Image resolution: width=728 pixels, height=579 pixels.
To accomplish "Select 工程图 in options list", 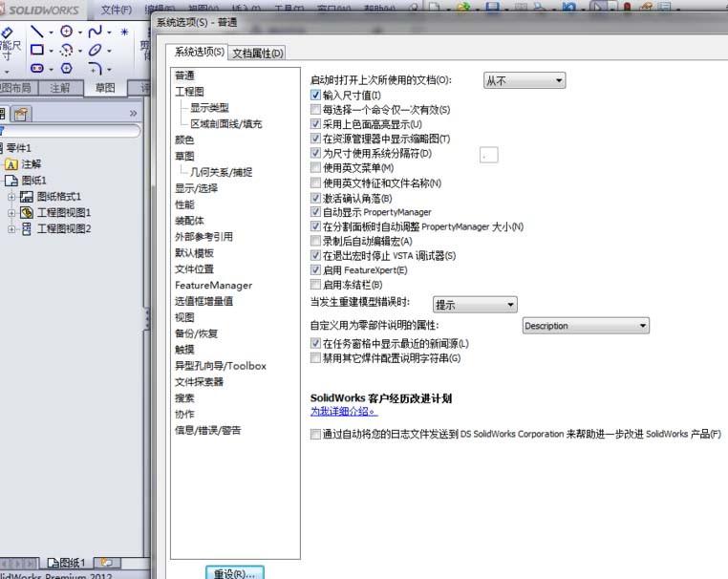I will [x=189, y=92].
